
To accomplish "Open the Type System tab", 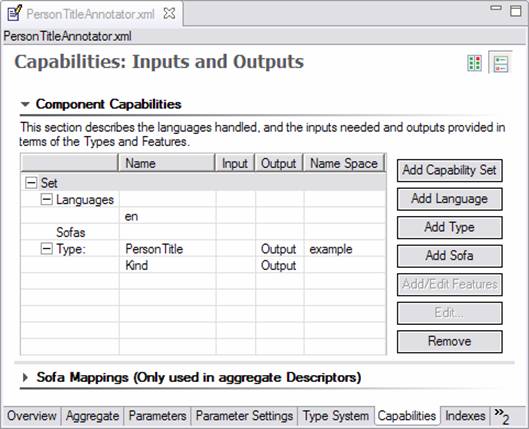I will [336, 416].
